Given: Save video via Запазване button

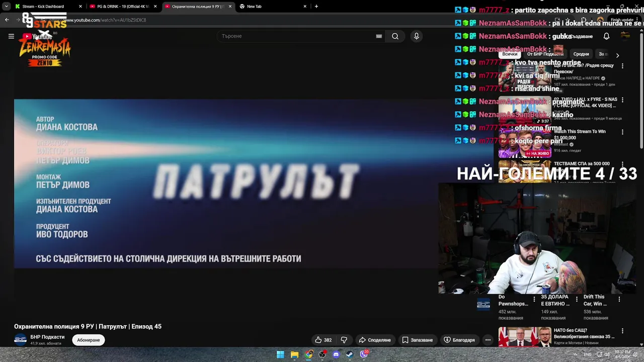Looking at the screenshot, I should [417, 340].
